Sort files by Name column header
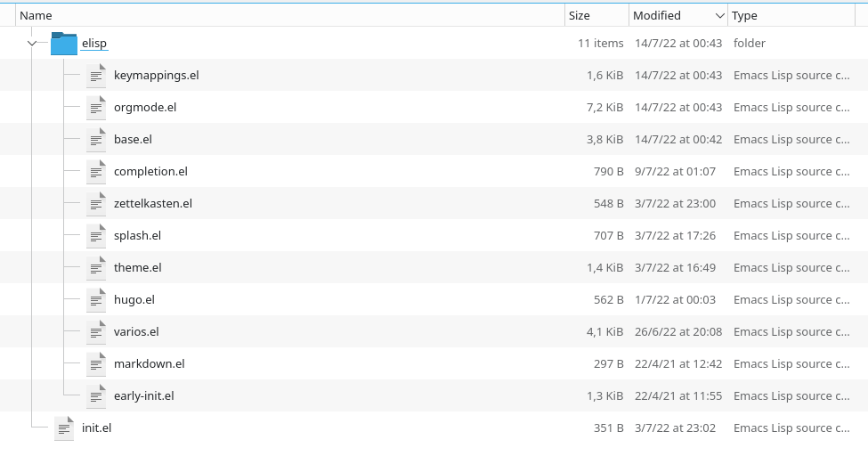868x456 pixels. (36, 15)
